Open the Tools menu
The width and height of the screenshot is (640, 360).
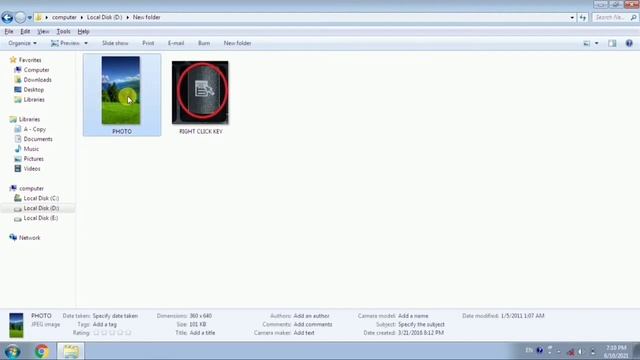click(x=63, y=31)
